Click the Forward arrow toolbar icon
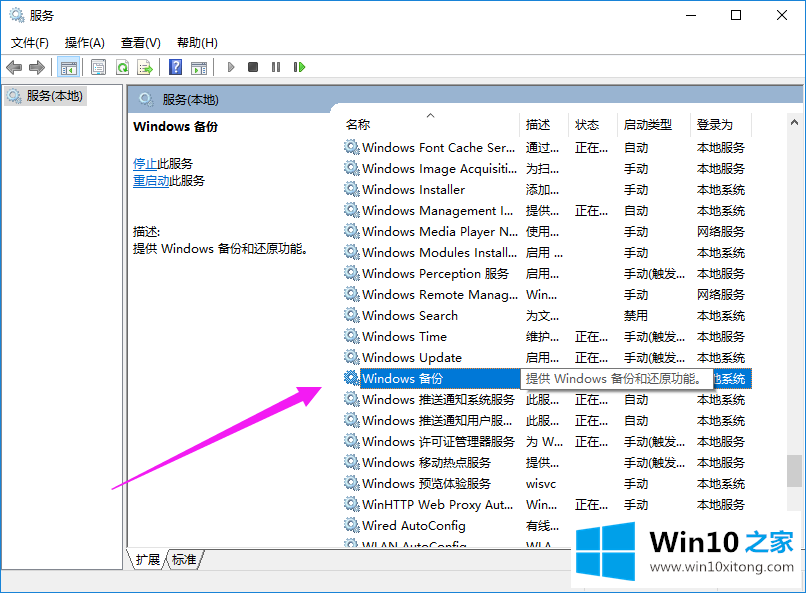Image resolution: width=806 pixels, height=593 pixels. pyautogui.click(x=37, y=67)
